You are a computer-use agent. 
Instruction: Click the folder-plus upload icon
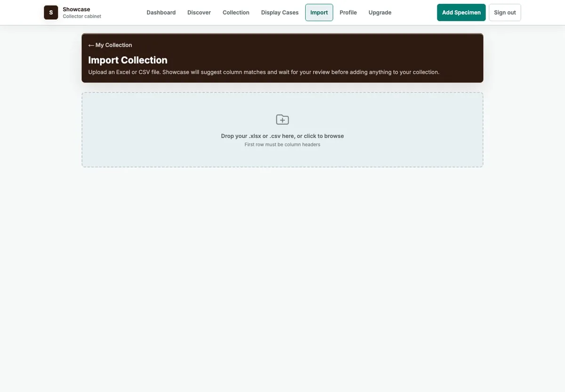pos(282,120)
